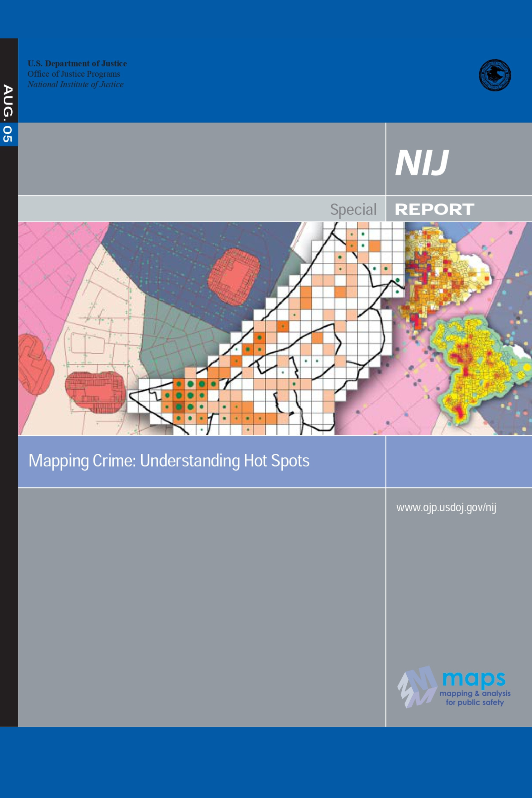Click the Department of Justice seal
This screenshot has height=798, width=532.
pos(495,75)
